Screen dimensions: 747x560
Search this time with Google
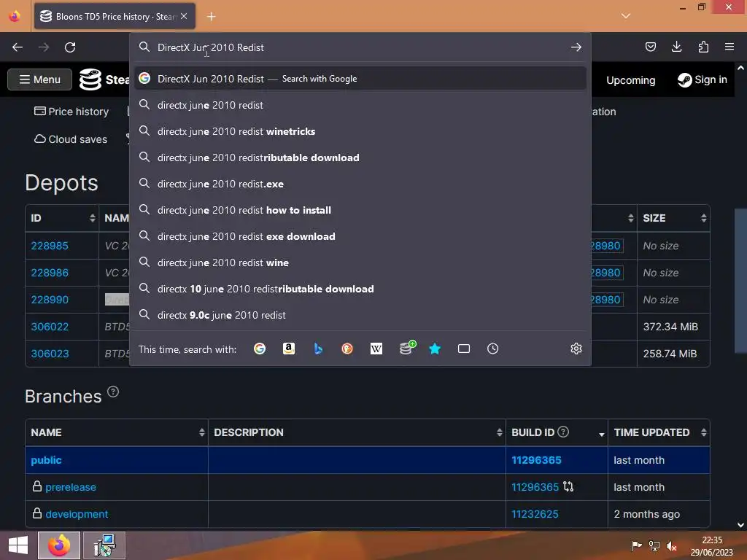coord(260,349)
